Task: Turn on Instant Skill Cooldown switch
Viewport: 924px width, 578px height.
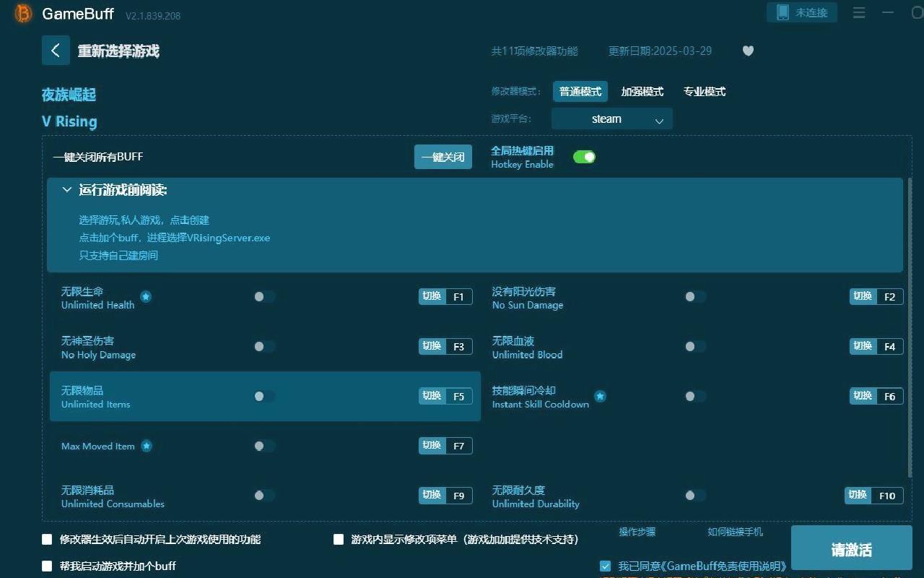Action: pyautogui.click(x=695, y=396)
